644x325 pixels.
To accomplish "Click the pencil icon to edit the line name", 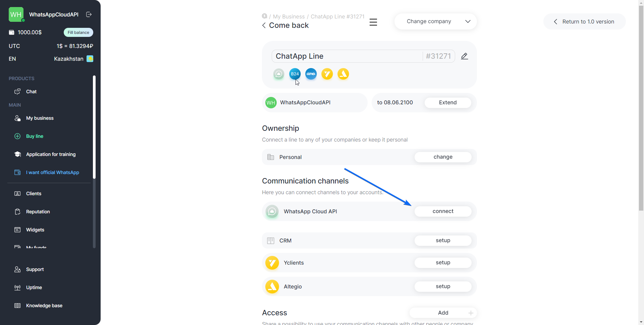I will (465, 56).
